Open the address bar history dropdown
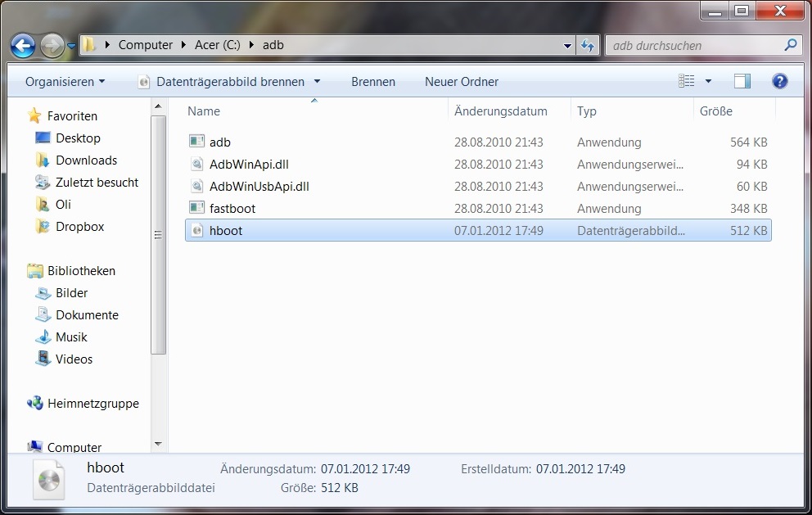Viewport: 812px width, 515px height. click(x=567, y=46)
